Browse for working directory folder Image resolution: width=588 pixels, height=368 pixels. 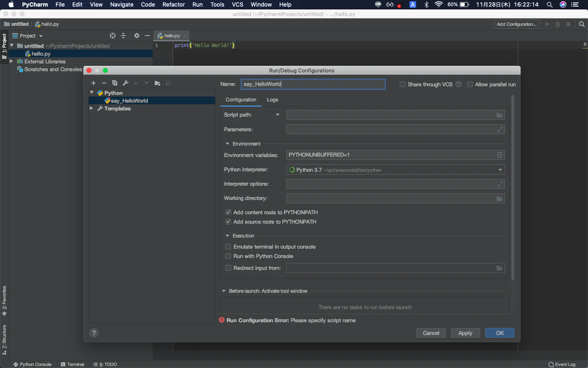click(499, 199)
